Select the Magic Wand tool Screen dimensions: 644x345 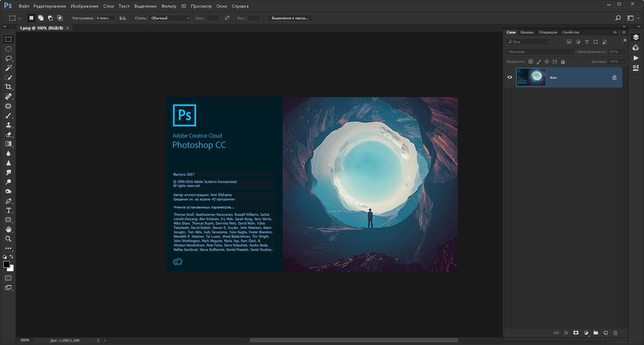[8, 68]
